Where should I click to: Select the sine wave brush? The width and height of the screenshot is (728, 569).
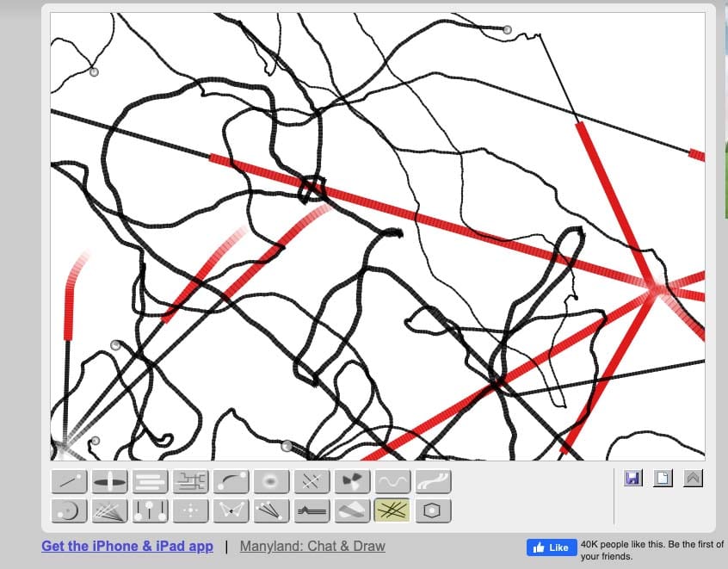pos(392,482)
